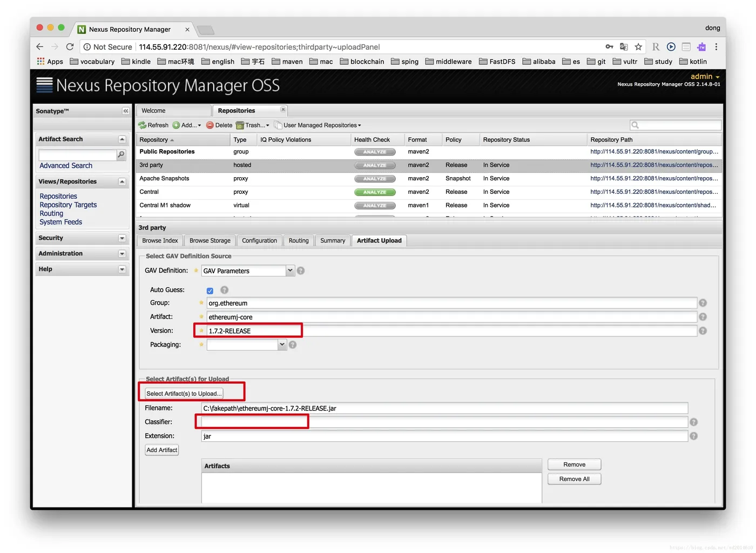Open the Chrome three-dot menu
The width and height of the screenshot is (756, 553).
[716, 47]
